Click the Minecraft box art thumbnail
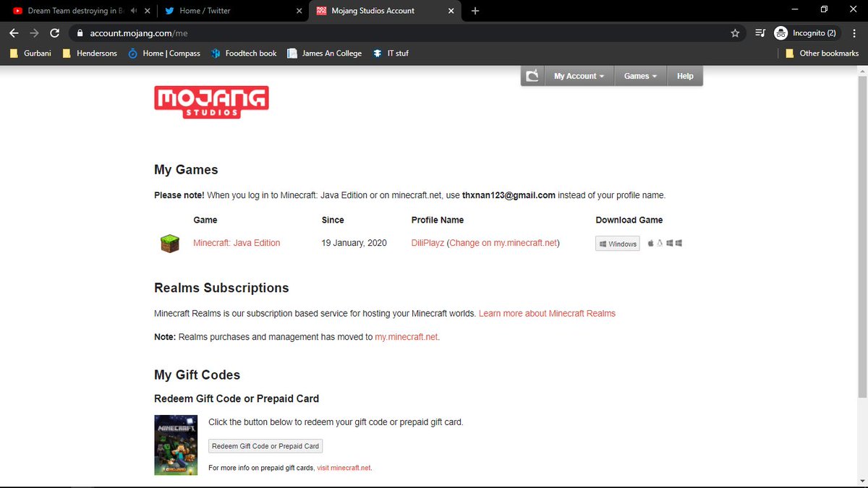868x488 pixels. coord(176,445)
